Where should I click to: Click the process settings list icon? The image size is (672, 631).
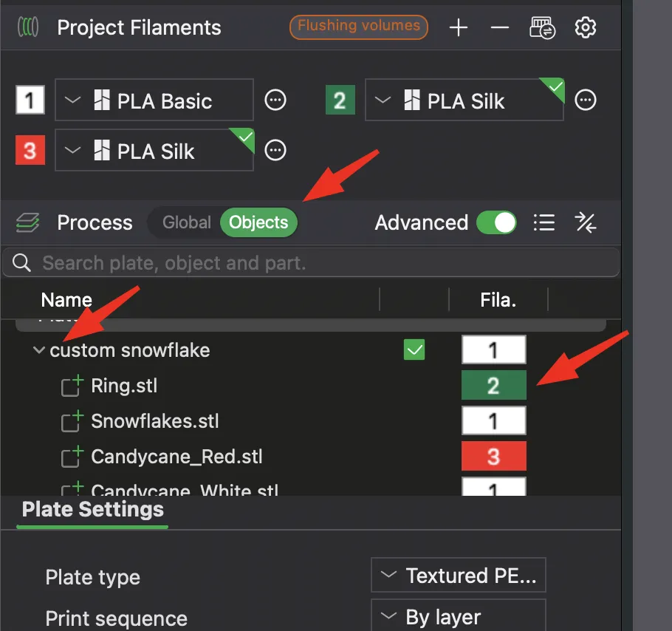tap(544, 222)
